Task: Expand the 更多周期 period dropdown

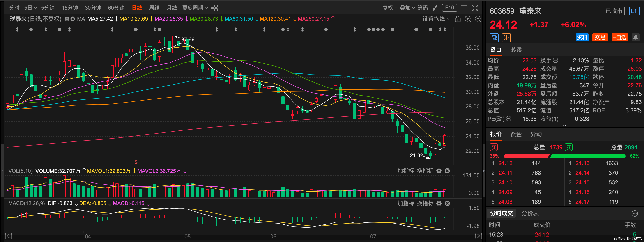Action: [195, 8]
